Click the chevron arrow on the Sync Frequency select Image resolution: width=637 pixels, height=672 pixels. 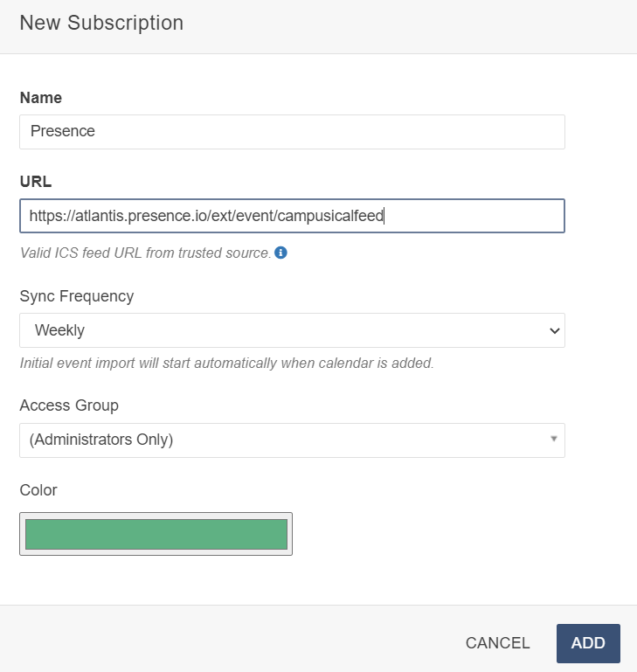coord(553,330)
